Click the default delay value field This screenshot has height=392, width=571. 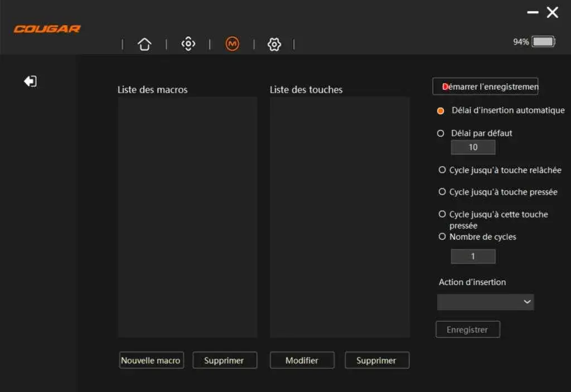[473, 147]
